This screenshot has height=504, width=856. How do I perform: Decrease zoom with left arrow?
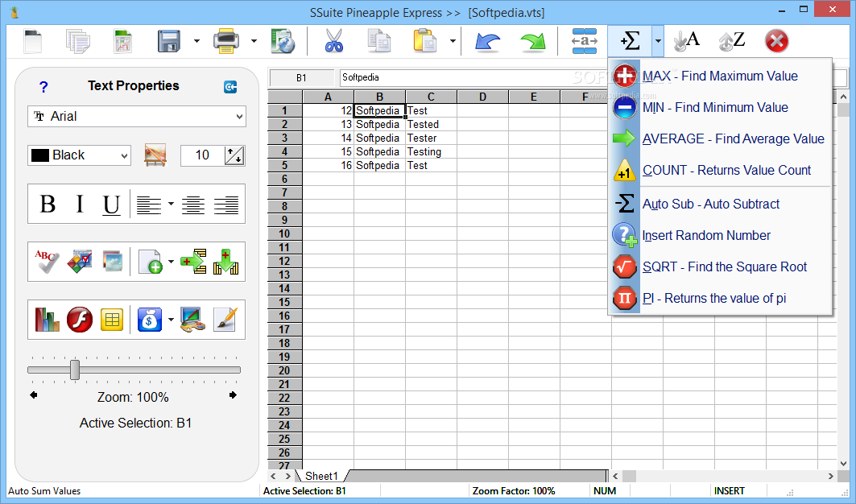34,395
